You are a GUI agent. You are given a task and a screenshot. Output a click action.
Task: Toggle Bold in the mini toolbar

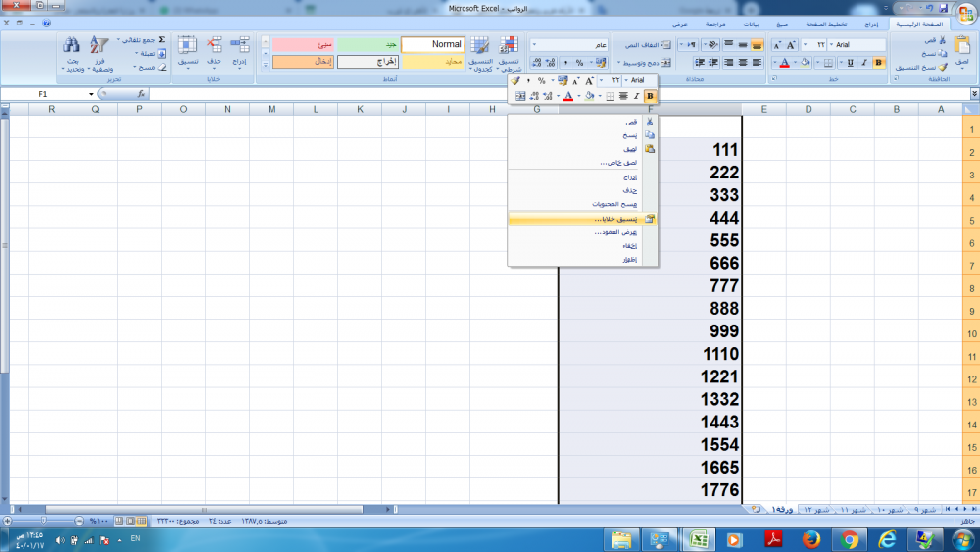click(x=649, y=96)
